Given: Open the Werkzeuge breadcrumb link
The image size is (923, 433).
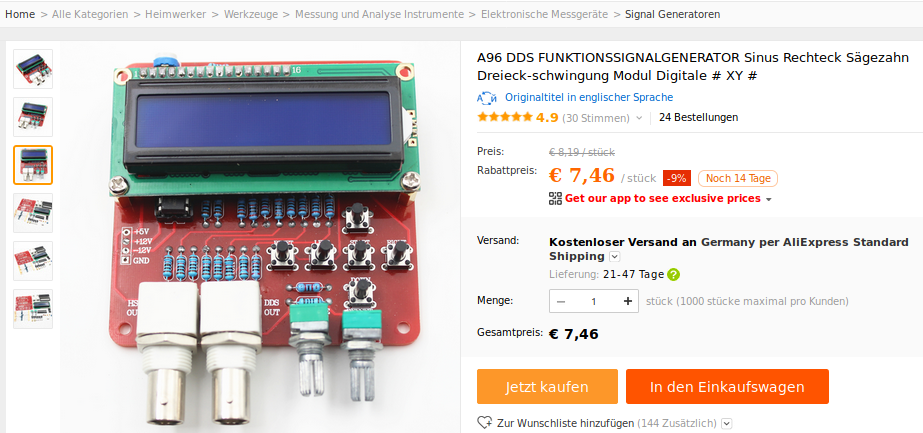Looking at the screenshot, I should tap(251, 14).
